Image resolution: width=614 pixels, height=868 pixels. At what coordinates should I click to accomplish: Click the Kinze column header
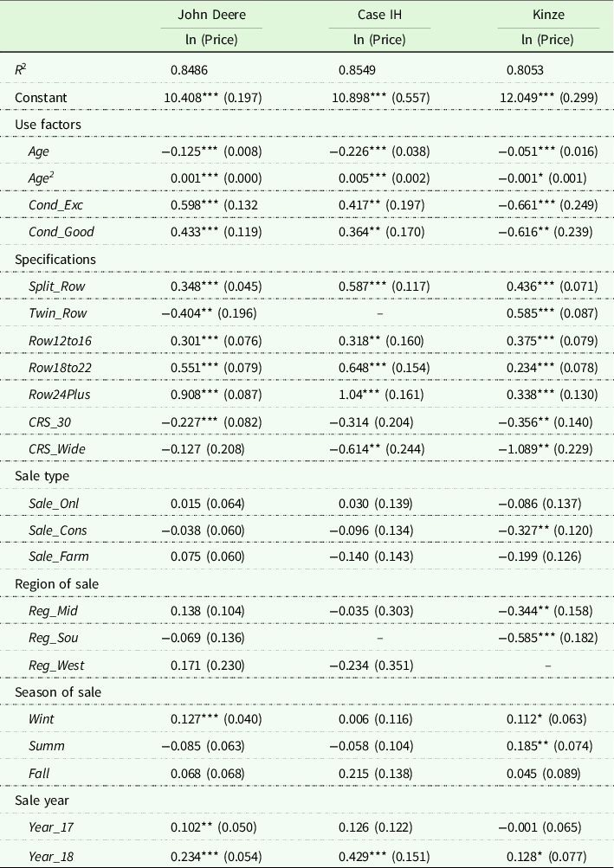[x=548, y=16]
